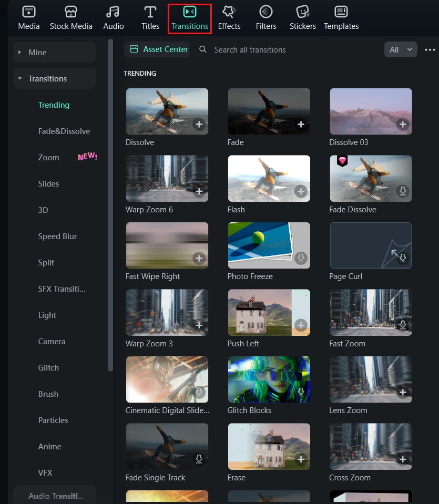
Task: Open the All filter dropdown
Action: (x=401, y=49)
